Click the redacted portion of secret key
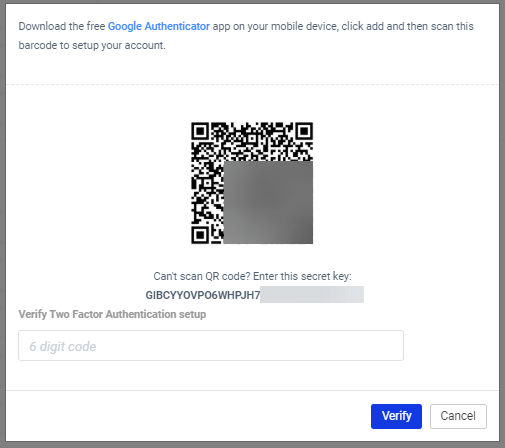Screen dimensions: 505x448 click(x=312, y=294)
